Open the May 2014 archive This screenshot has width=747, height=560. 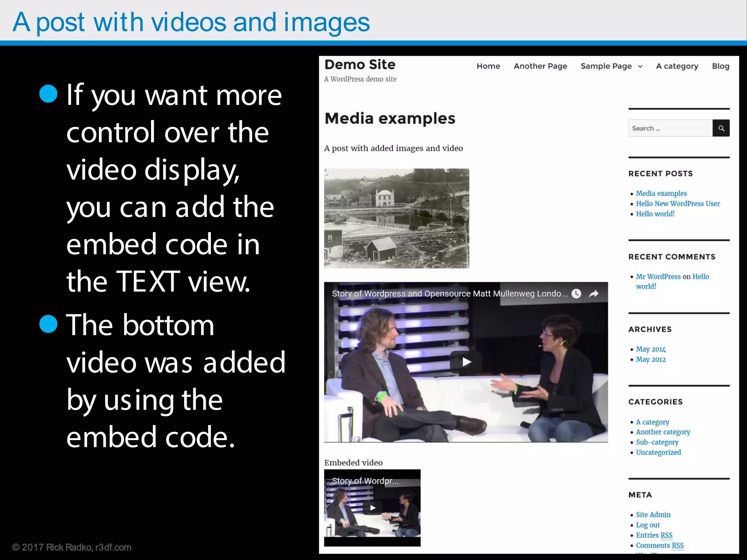(x=651, y=349)
